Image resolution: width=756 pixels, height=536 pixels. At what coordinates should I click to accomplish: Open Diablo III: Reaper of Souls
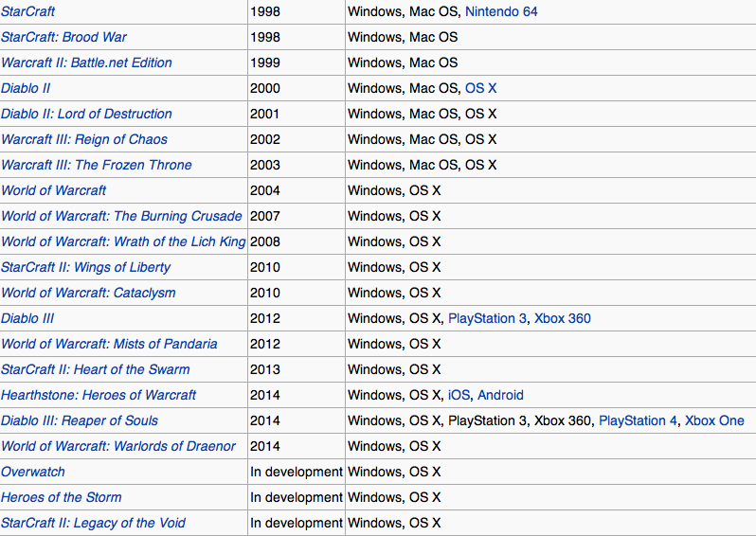click(80, 420)
